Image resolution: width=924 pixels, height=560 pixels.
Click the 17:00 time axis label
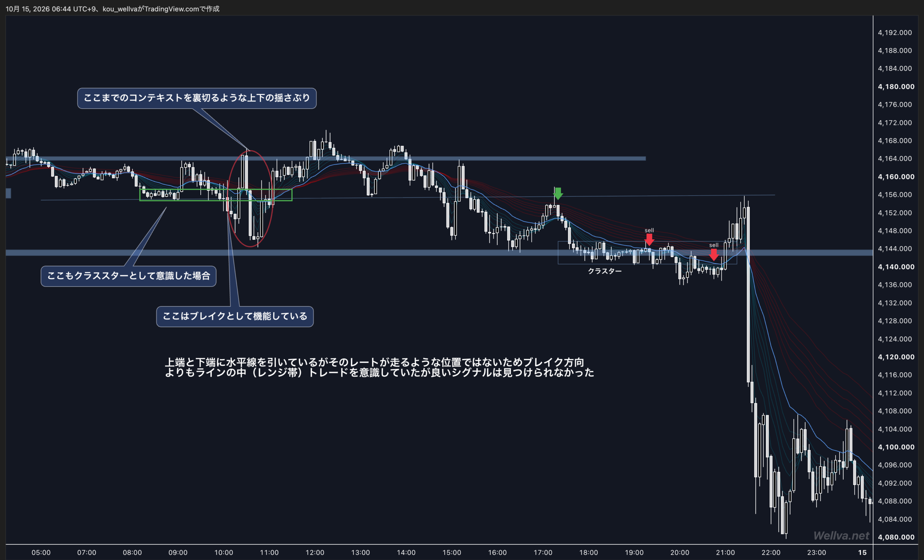click(x=543, y=552)
